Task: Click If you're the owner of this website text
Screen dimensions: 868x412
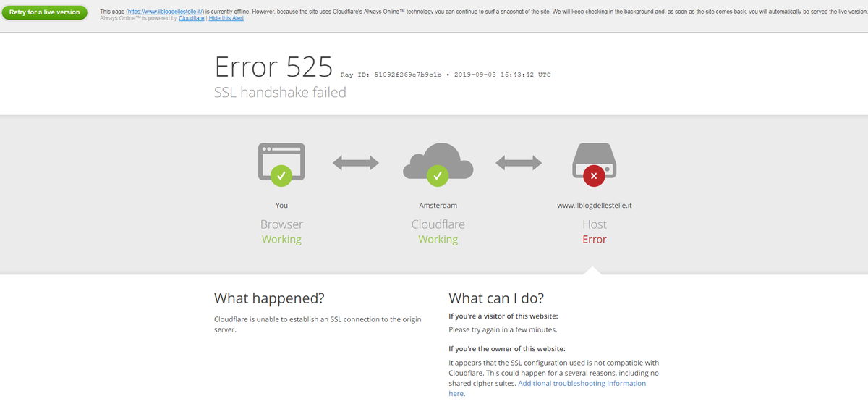Action: [507, 349]
